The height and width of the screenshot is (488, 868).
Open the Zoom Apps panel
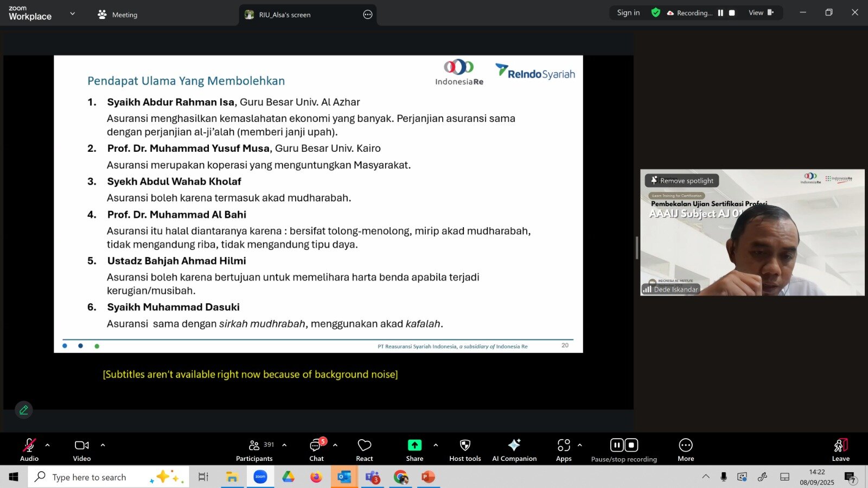point(564,446)
